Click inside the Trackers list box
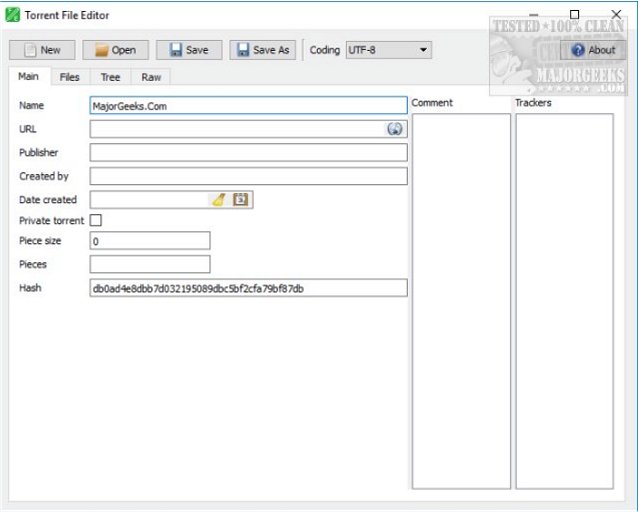 point(564,301)
